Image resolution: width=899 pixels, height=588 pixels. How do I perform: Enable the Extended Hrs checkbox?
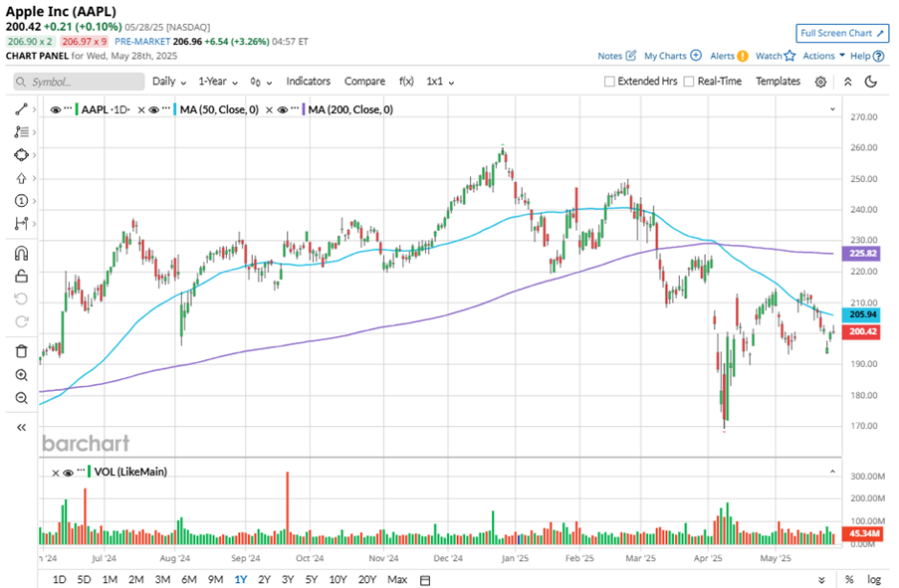610,82
